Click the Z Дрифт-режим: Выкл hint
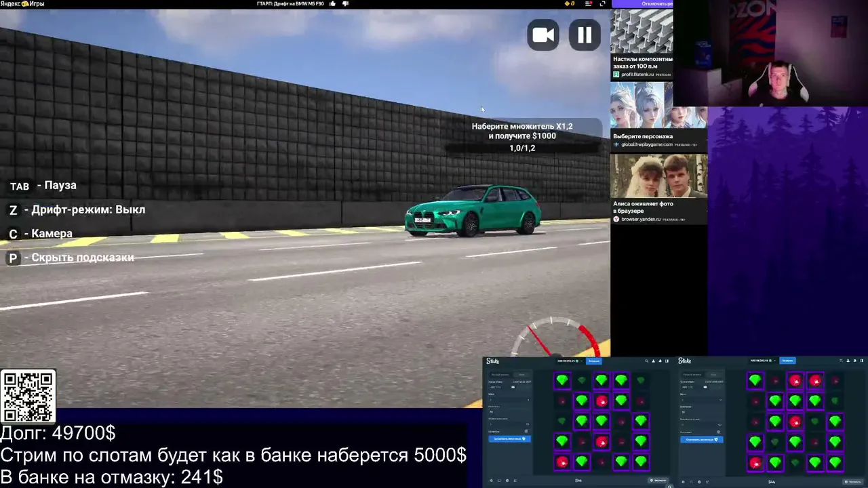Viewport: 868px width, 488px height. click(x=77, y=210)
